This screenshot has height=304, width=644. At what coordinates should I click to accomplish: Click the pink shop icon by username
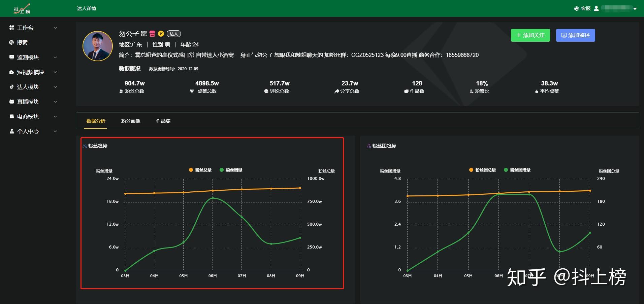(x=152, y=34)
